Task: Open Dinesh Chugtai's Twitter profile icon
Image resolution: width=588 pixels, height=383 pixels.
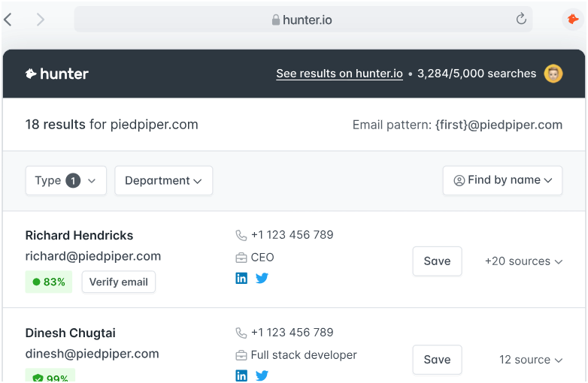Action: click(262, 375)
